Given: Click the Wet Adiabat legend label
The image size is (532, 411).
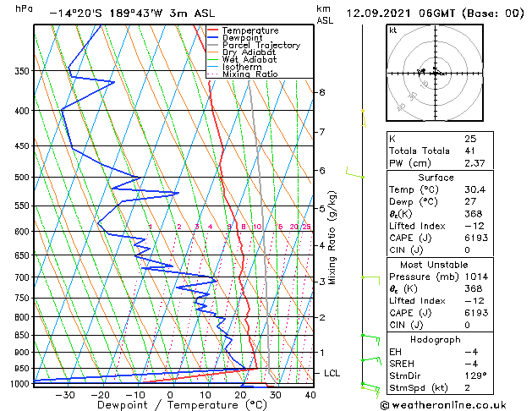Looking at the screenshot, I should pos(250,60).
